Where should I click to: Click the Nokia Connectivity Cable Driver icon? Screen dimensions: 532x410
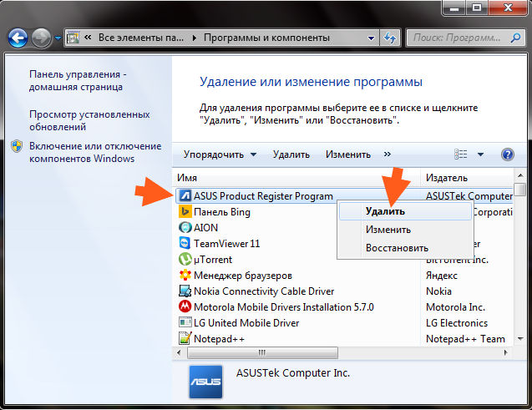pos(185,291)
